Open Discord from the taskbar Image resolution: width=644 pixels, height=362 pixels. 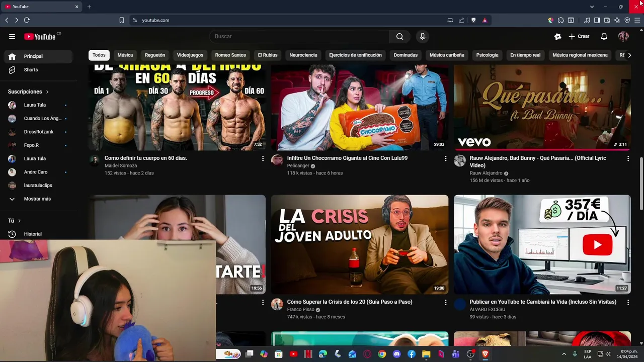coord(396,354)
